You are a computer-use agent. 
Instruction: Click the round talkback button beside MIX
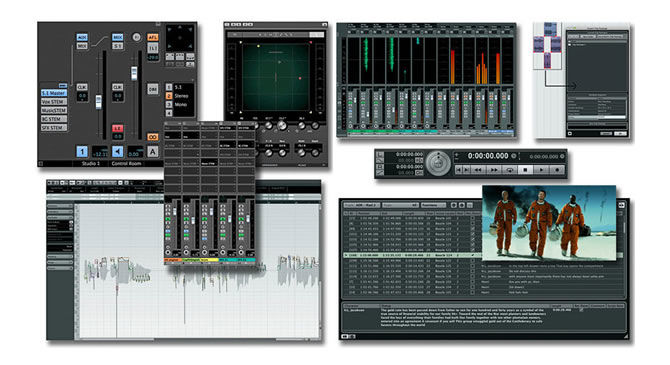click(x=136, y=37)
